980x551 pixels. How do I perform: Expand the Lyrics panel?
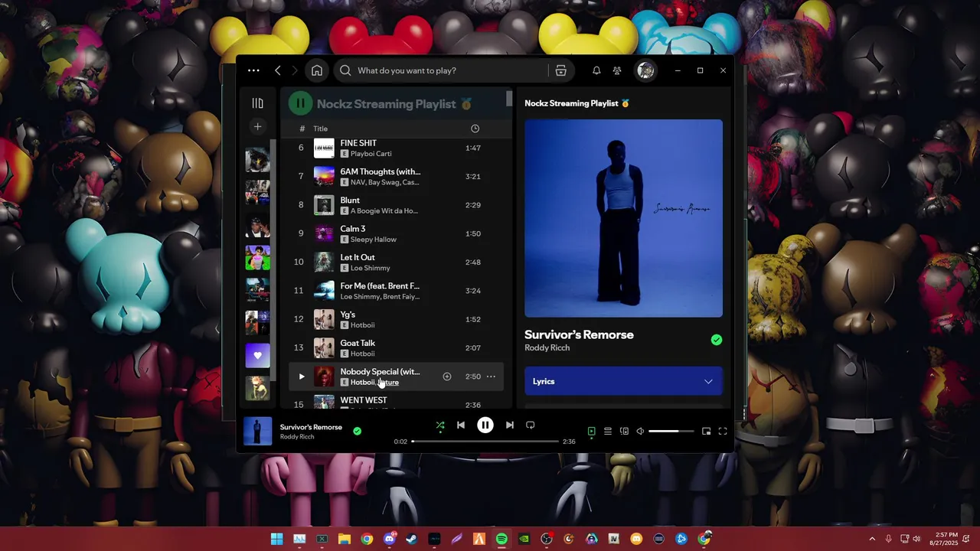[x=623, y=381]
